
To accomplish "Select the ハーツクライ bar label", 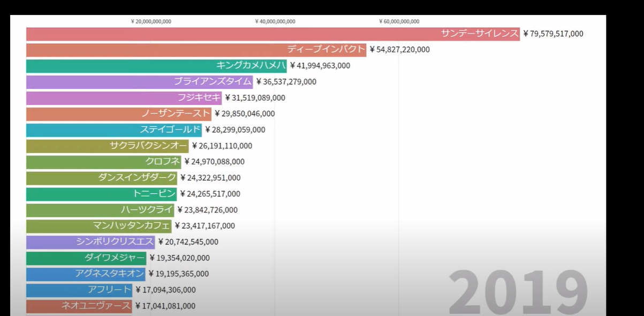I will coord(147,209).
